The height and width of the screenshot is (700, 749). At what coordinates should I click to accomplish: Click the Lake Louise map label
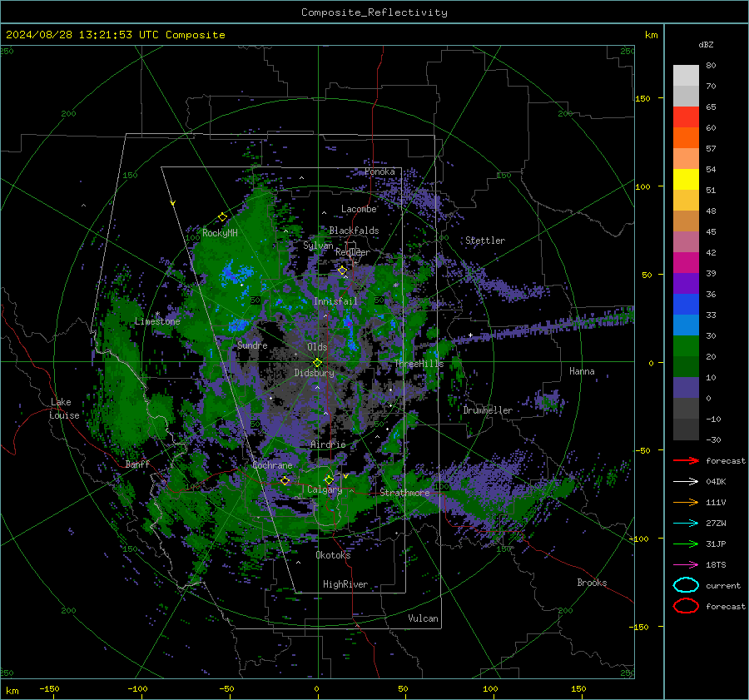64,409
